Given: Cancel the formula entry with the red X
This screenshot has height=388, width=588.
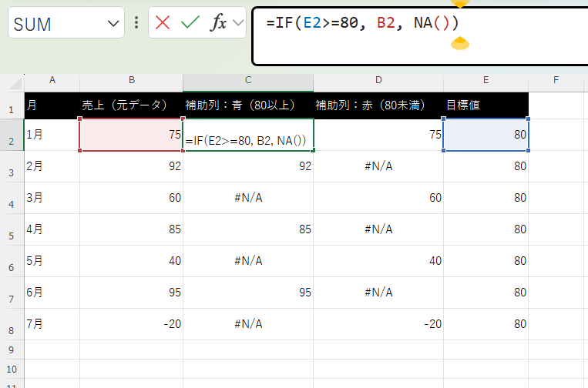Looking at the screenshot, I should [x=163, y=23].
